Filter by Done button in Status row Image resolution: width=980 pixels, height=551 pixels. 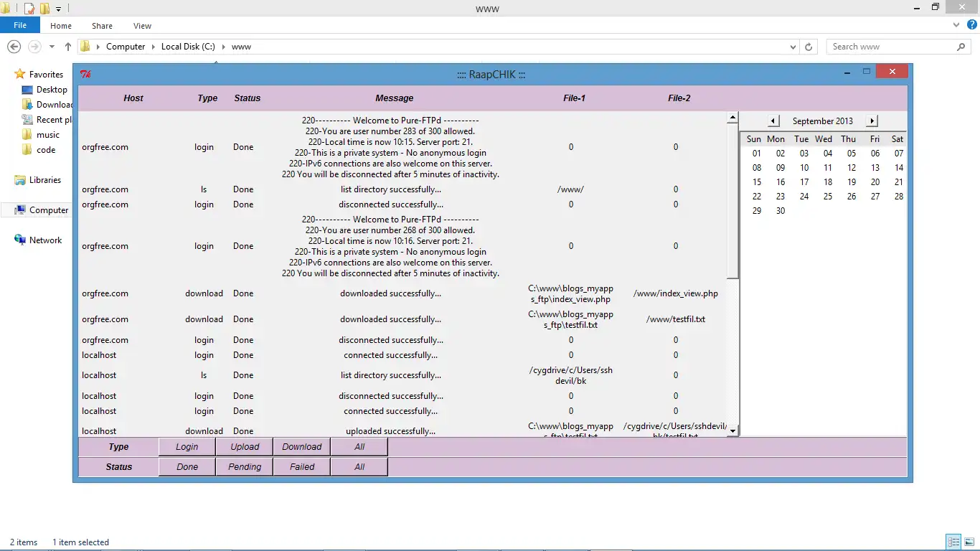187,467
